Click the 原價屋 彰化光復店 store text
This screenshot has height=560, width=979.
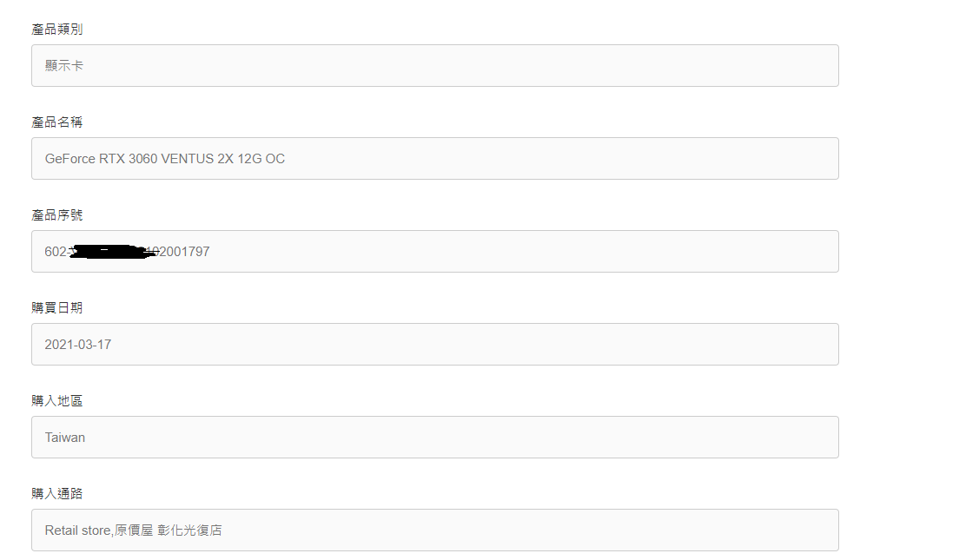[x=168, y=530]
